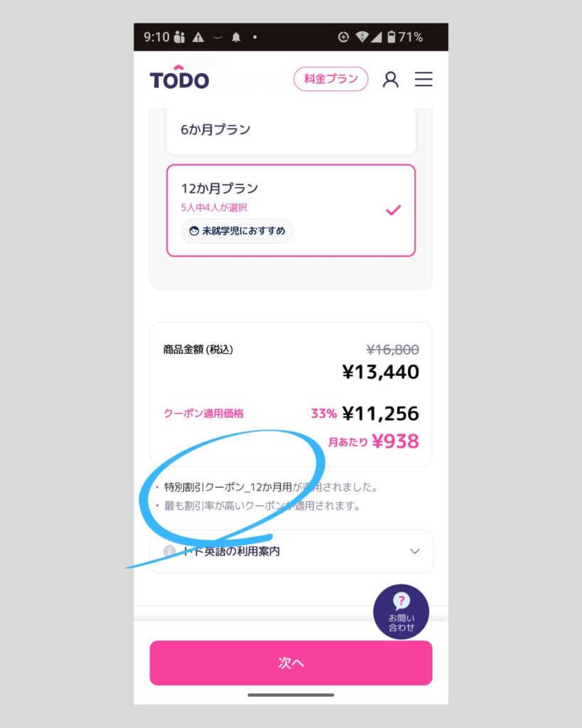Tap the notification bell in status bar
Viewport: 582px width, 728px height.
(x=236, y=37)
